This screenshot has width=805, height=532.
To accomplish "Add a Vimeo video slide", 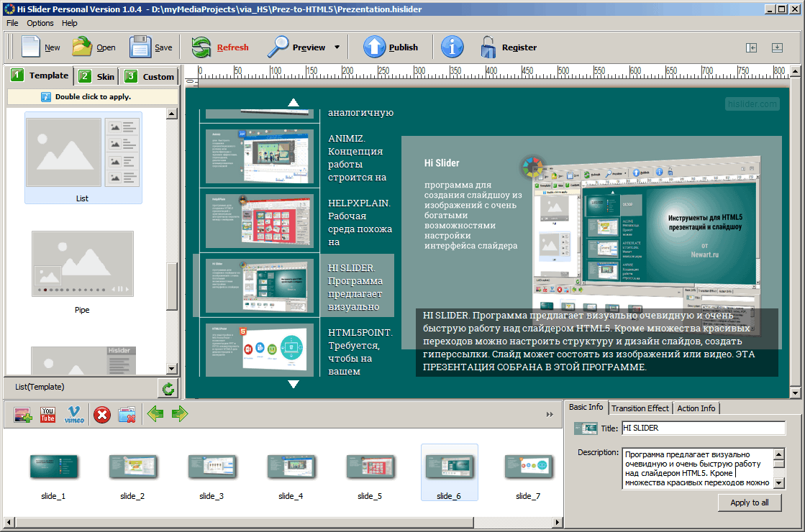I will pos(74,415).
